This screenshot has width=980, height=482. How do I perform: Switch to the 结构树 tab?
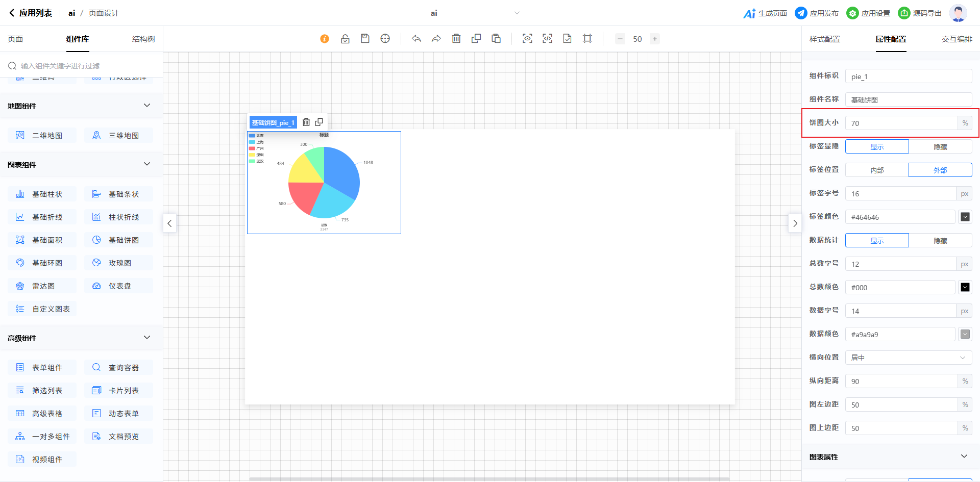(x=143, y=39)
